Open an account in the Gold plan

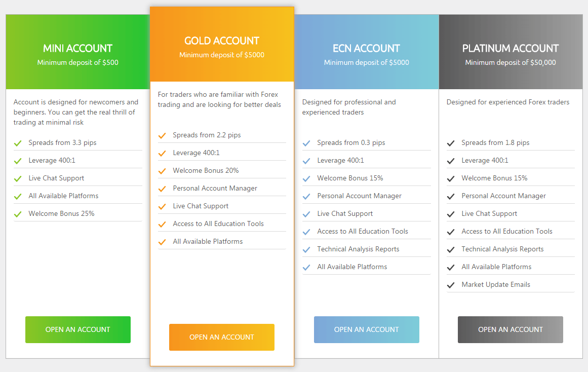click(x=221, y=337)
